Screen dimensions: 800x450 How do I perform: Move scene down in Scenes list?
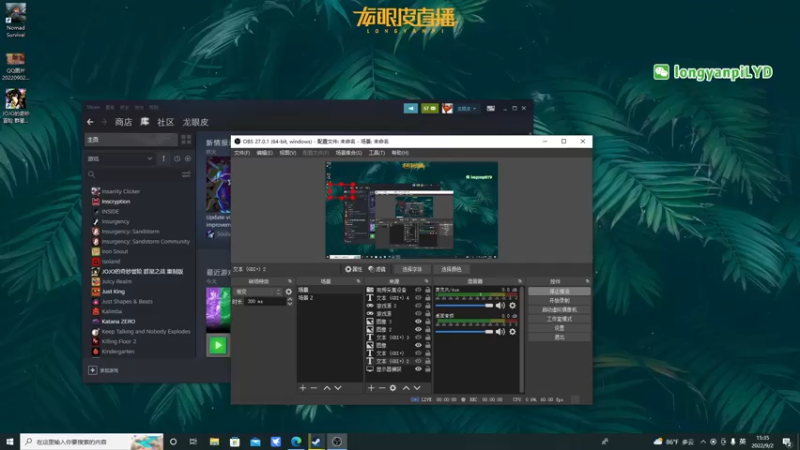click(338, 388)
